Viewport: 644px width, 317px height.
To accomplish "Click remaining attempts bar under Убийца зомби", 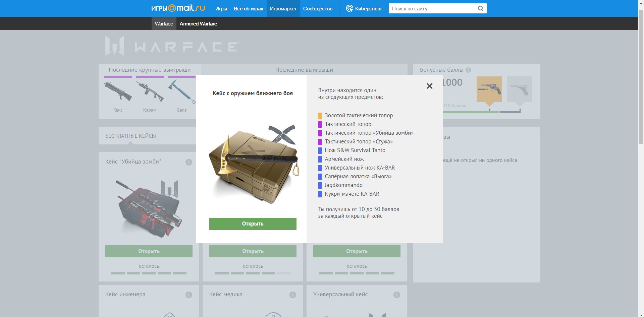I will point(149,273).
